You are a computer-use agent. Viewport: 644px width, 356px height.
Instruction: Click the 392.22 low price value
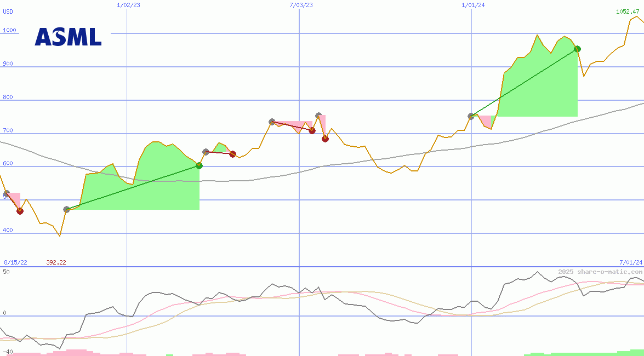(x=56, y=262)
